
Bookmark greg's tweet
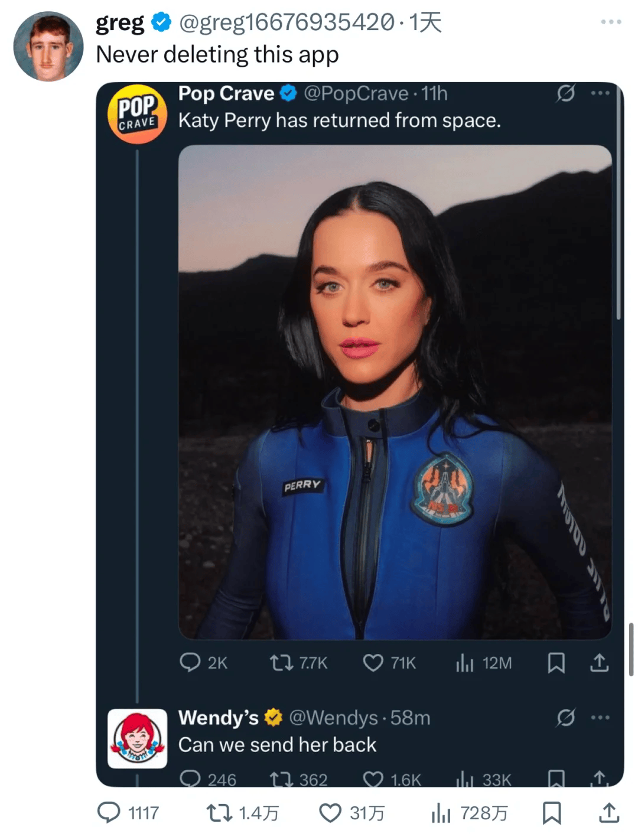(551, 813)
